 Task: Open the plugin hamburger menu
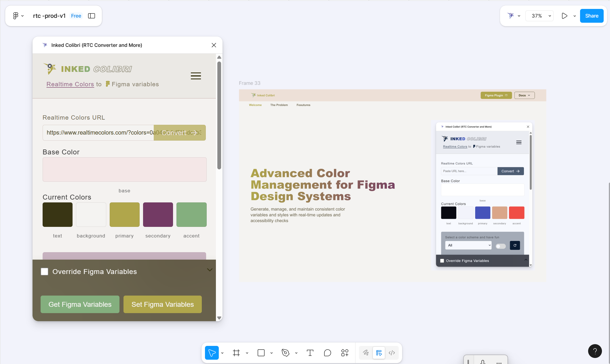[196, 76]
